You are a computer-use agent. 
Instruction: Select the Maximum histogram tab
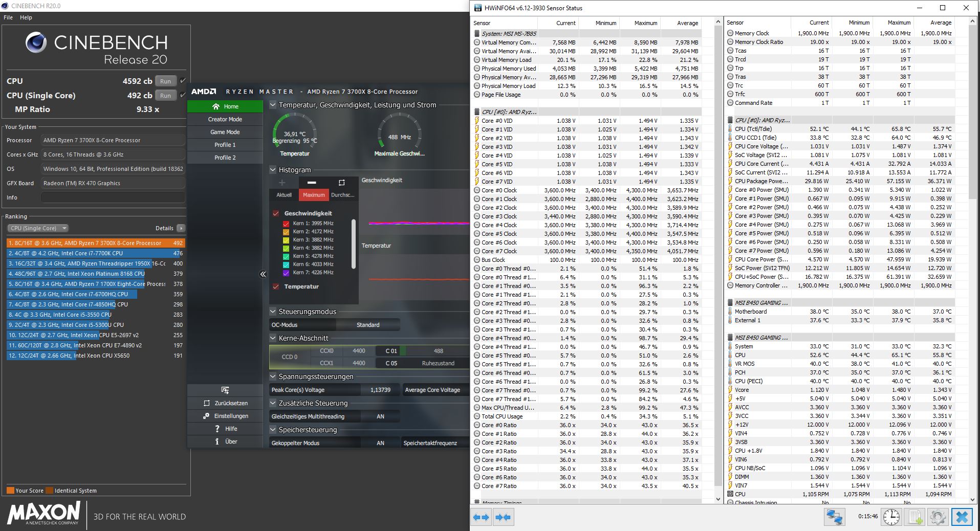pyautogui.click(x=314, y=195)
